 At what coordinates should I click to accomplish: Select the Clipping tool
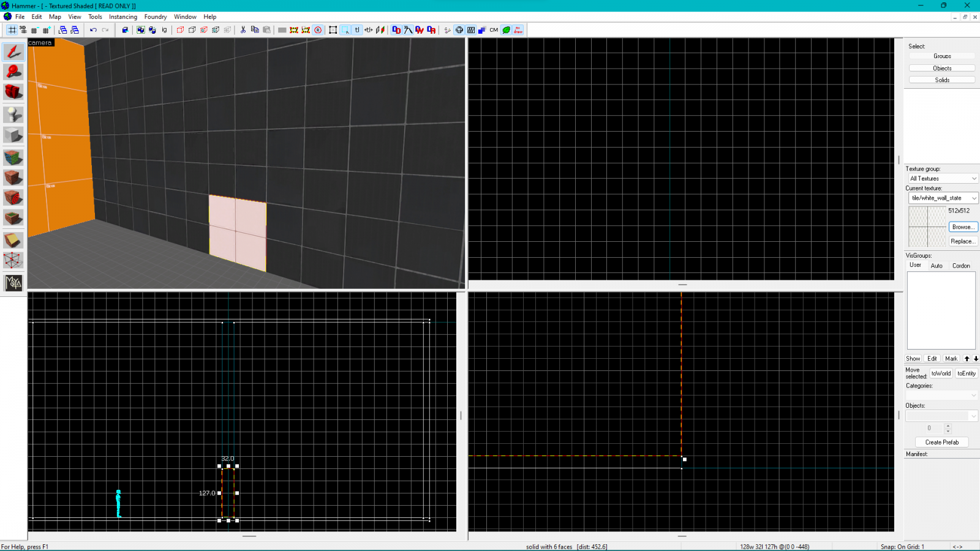tap(13, 240)
